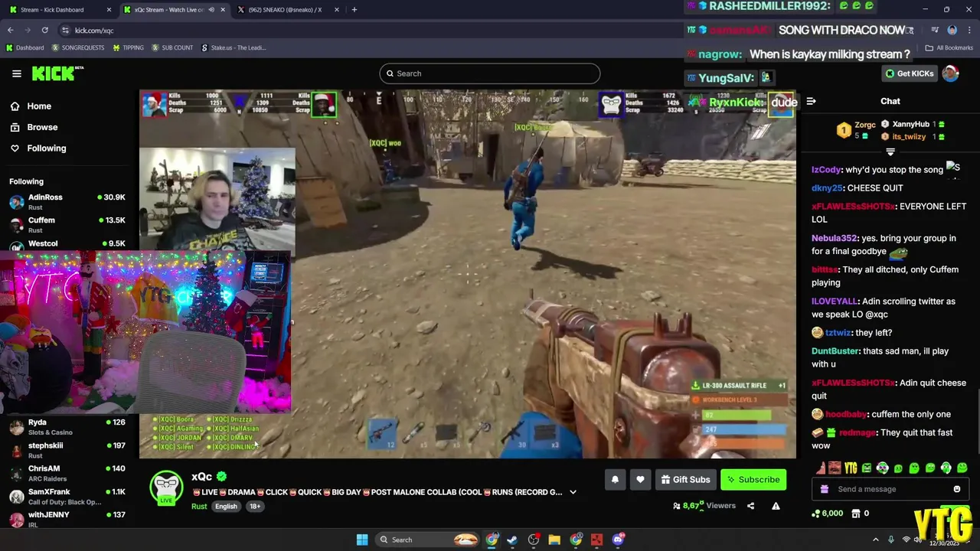Open stephskiii channel in sidebar

coord(67,450)
